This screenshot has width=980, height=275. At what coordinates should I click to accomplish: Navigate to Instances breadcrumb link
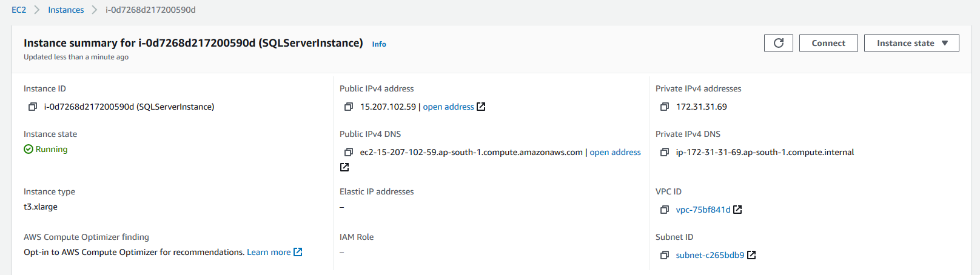66,10
